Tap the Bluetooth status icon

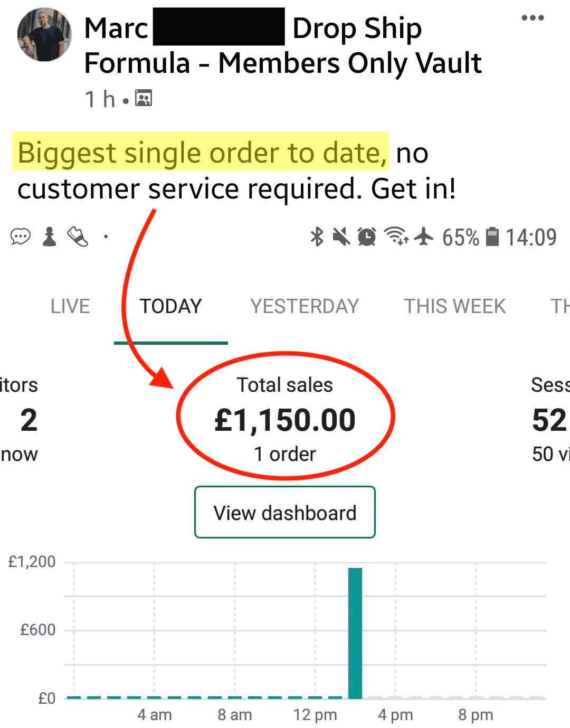[x=317, y=237]
